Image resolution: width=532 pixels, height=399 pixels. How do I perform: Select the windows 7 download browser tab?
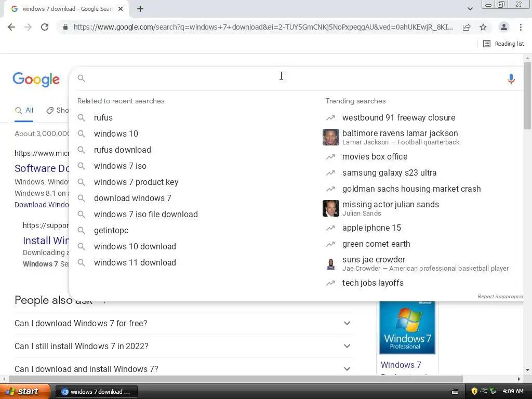pyautogui.click(x=66, y=9)
